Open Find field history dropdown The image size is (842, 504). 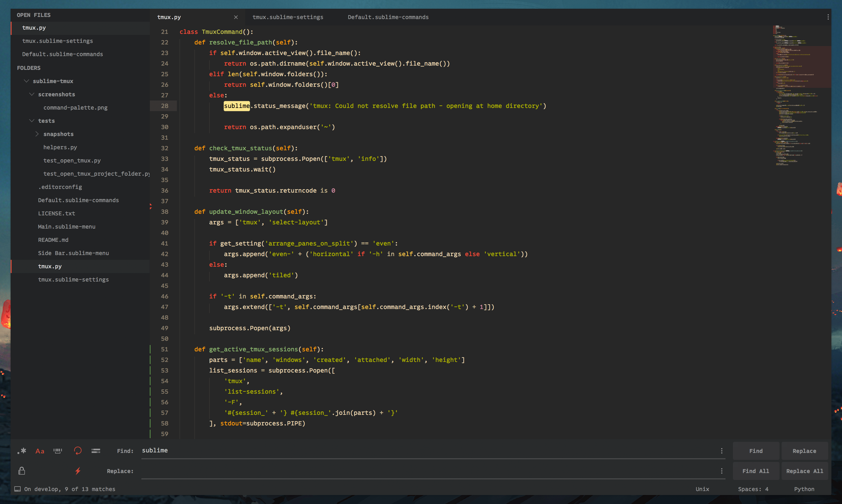721,451
